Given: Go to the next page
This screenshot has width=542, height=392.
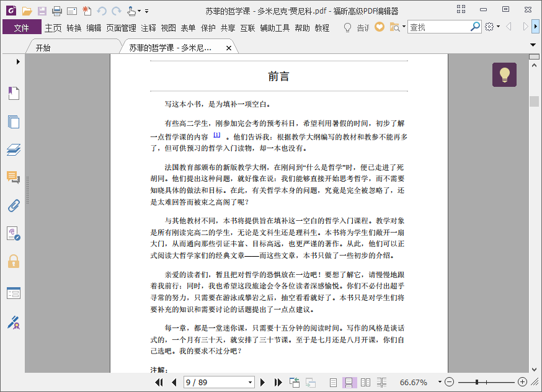Looking at the screenshot, I should pyautogui.click(x=263, y=383).
